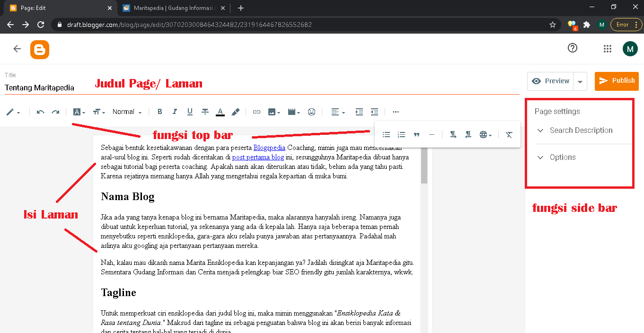
Task: Toggle Bold formatting
Action: (x=159, y=112)
